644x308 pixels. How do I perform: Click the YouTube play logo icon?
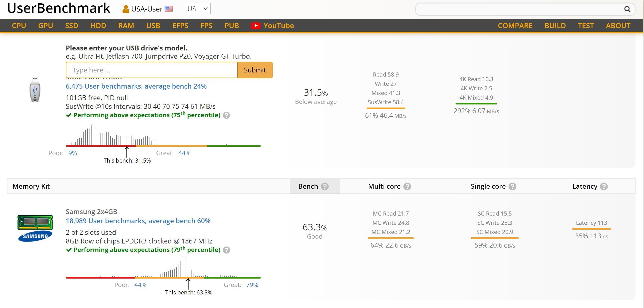click(x=256, y=26)
